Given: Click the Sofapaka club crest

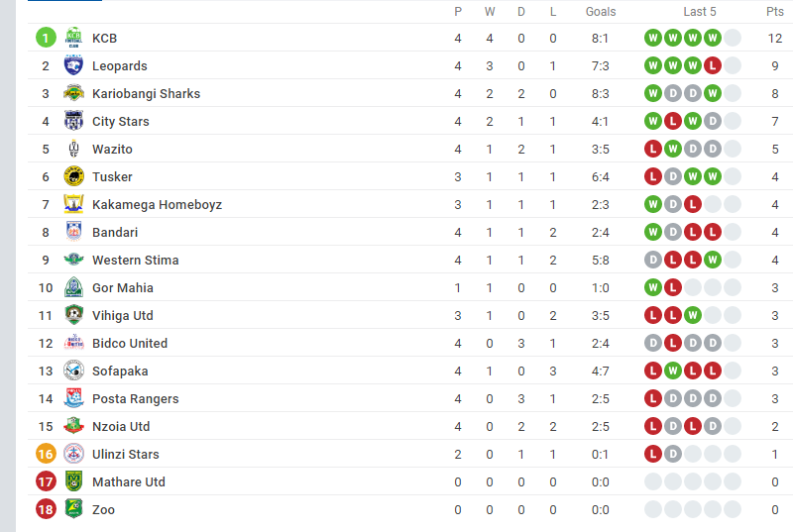Looking at the screenshot, I should (73, 371).
